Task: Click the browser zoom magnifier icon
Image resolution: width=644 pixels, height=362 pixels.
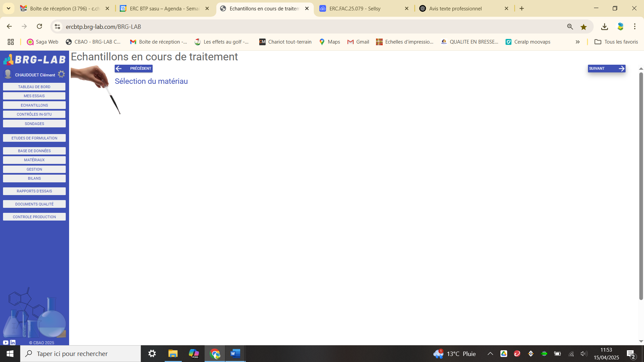Action: pos(570,27)
